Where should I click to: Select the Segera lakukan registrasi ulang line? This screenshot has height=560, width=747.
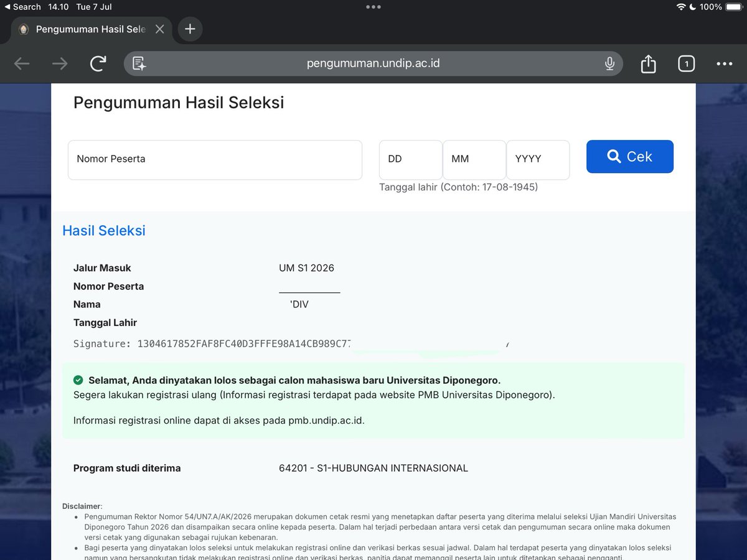(314, 394)
